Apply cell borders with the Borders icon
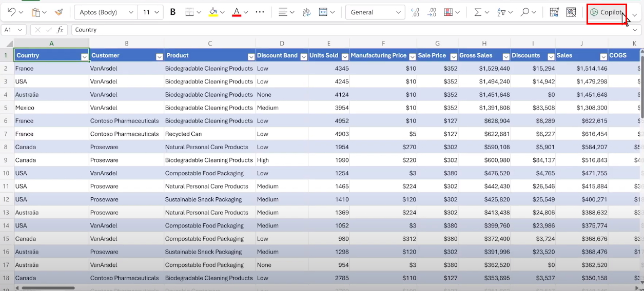The width and height of the screenshot is (644, 291). click(x=189, y=12)
